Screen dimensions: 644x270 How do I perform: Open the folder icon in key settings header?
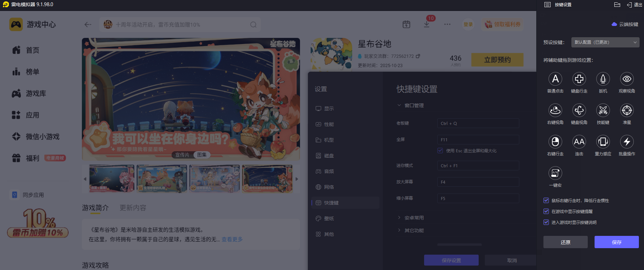point(617,5)
